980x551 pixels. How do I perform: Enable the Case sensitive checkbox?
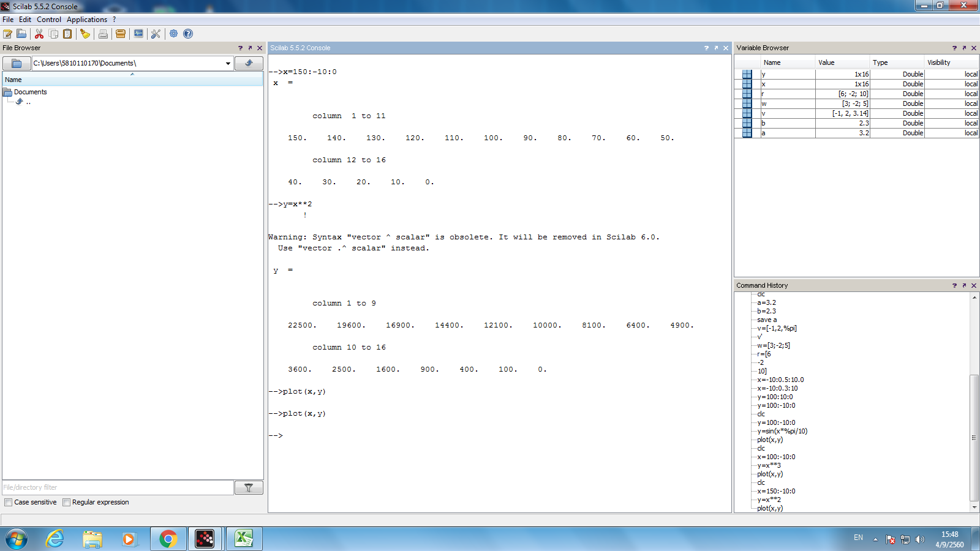click(x=9, y=503)
